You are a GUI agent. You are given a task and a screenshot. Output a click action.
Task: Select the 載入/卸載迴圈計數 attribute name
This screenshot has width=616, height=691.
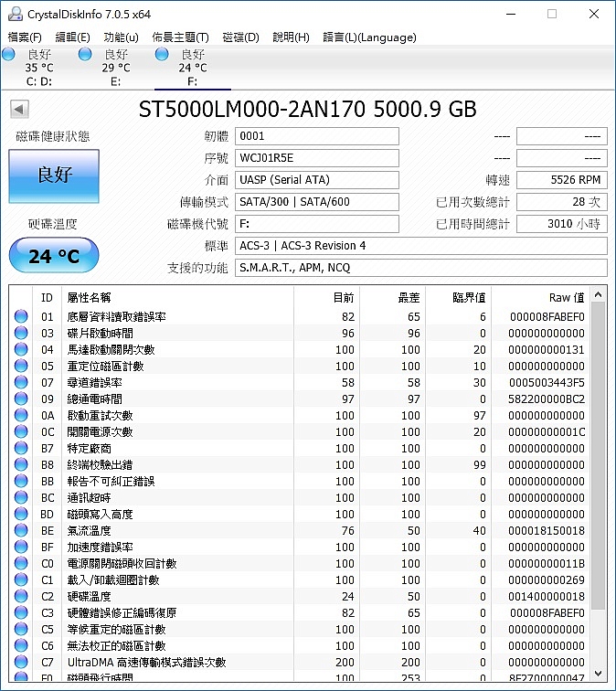point(113,579)
